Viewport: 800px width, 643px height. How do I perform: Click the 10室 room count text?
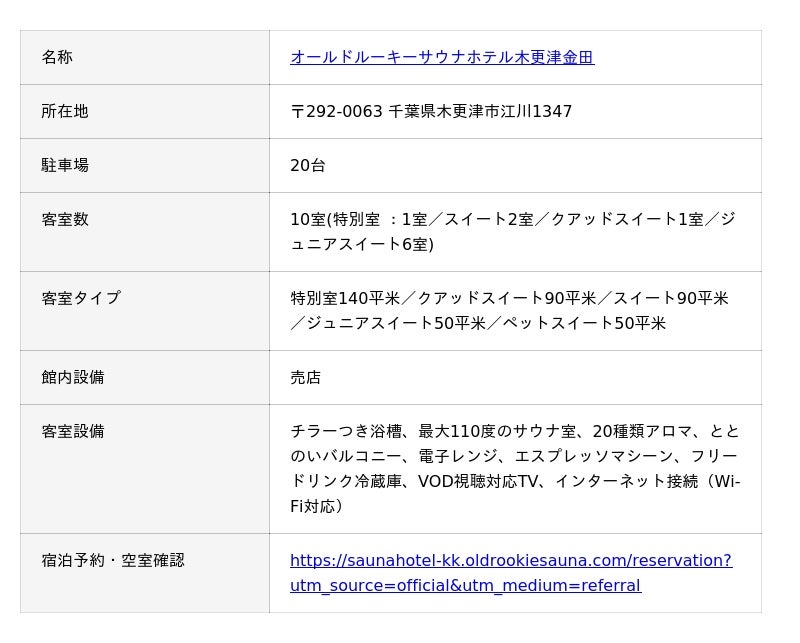click(308, 219)
